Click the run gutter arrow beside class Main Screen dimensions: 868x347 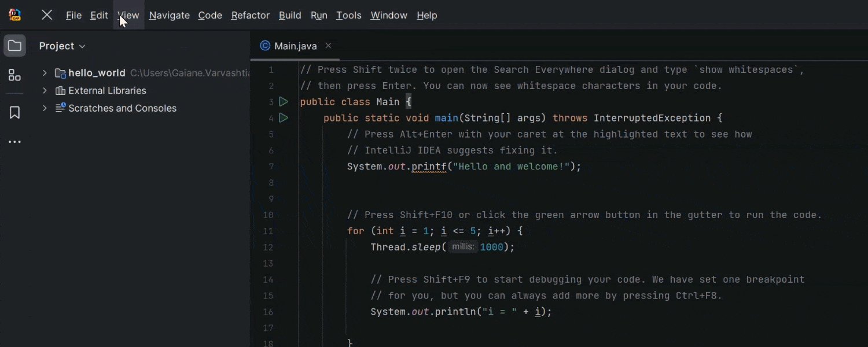283,102
